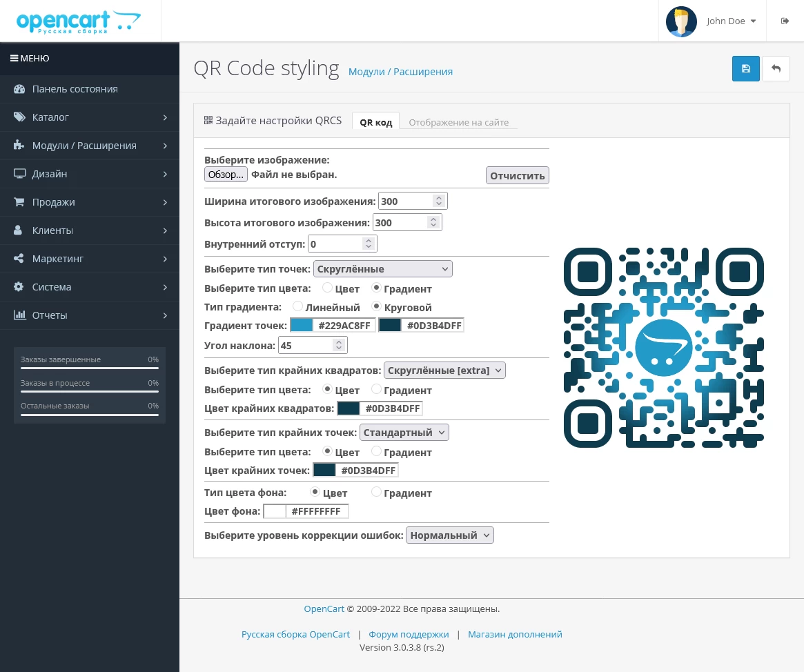The width and height of the screenshot is (804, 672).
Task: Open John Doe user dropdown
Action: point(731,21)
